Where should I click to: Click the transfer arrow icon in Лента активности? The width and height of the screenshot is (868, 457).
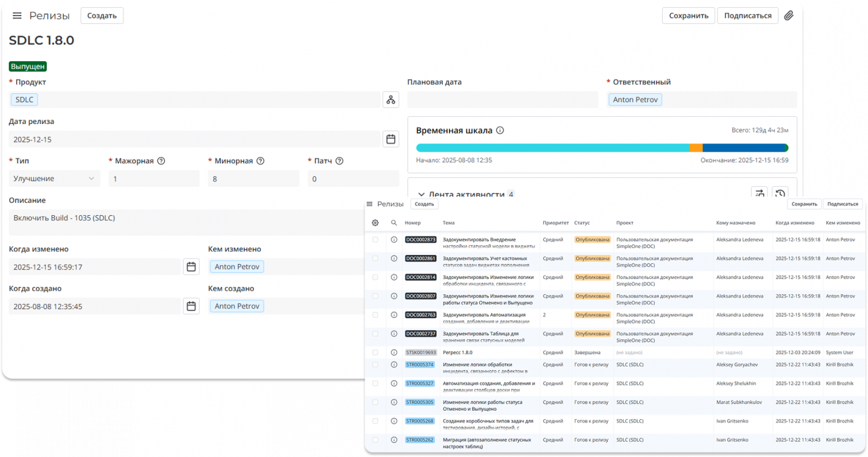(759, 193)
